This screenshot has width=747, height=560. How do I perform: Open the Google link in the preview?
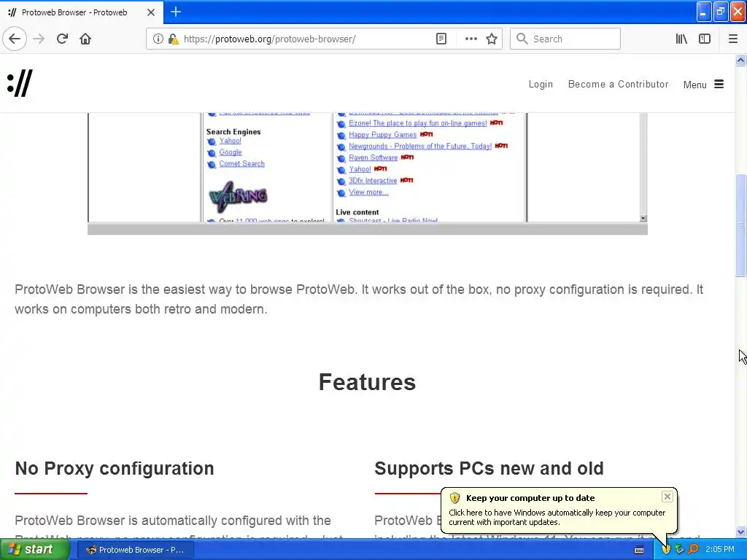tap(231, 152)
